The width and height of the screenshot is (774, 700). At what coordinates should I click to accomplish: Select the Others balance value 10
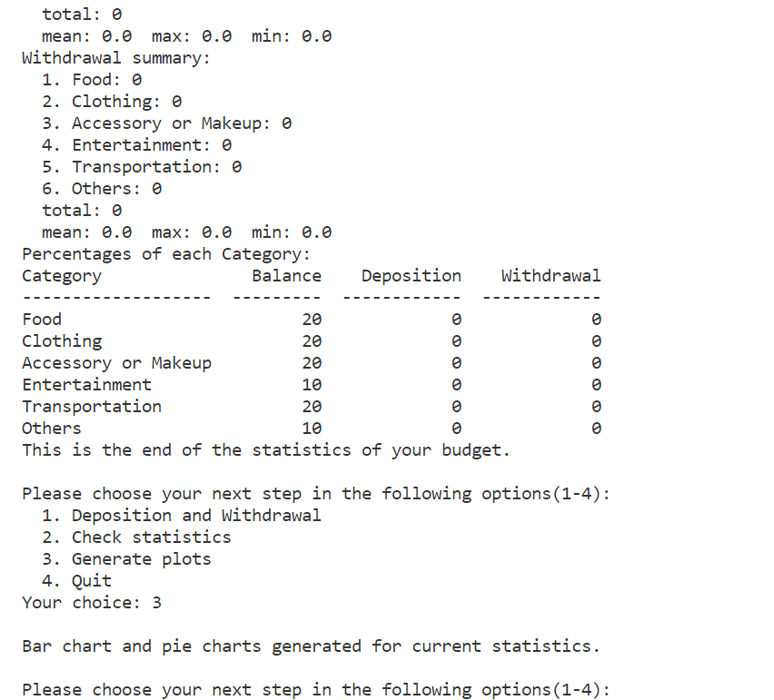312,429
